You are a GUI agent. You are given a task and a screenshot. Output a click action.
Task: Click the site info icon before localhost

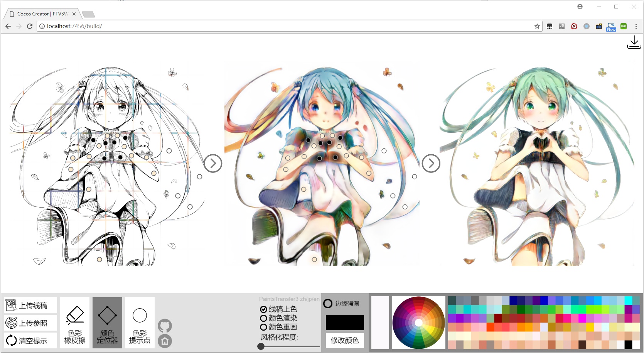42,26
